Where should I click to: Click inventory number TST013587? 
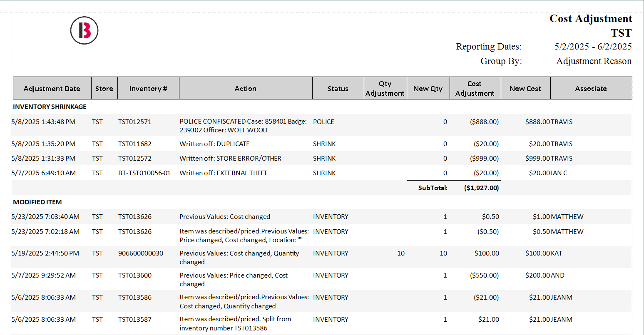pos(135,319)
